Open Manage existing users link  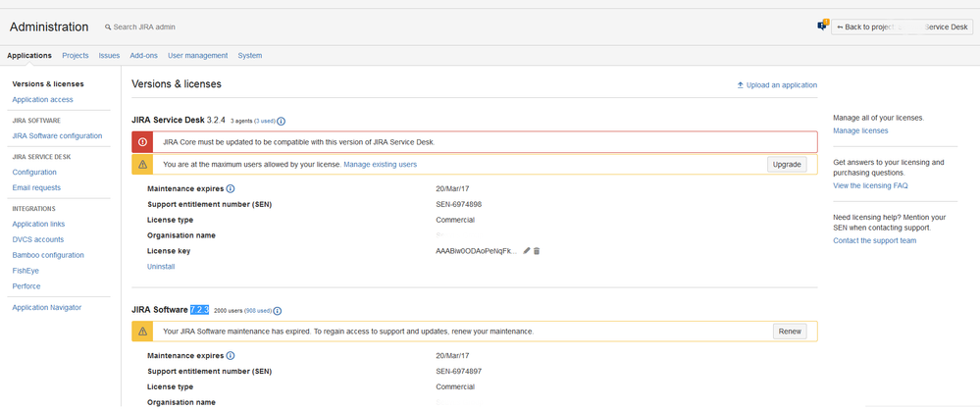[380, 165]
